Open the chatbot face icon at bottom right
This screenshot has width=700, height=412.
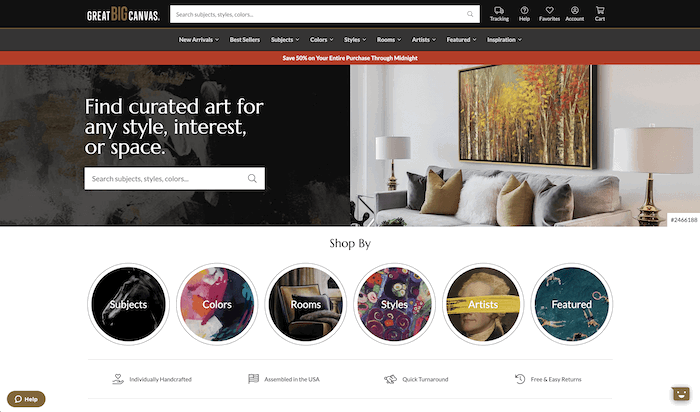[681, 394]
